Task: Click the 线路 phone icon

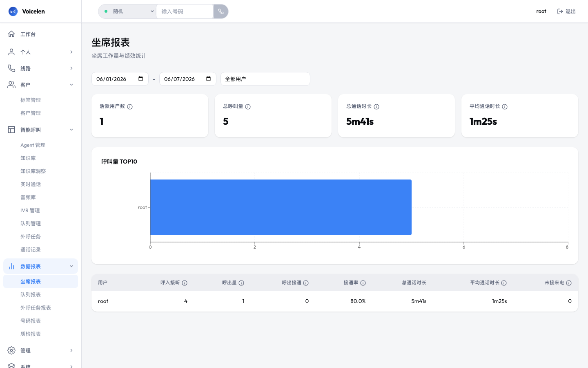Action: pyautogui.click(x=11, y=68)
